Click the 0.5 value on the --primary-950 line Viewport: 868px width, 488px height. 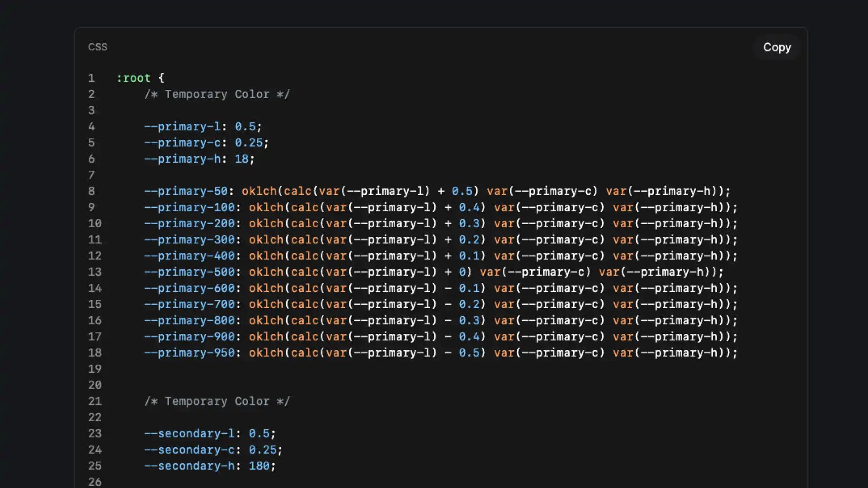pyautogui.click(x=469, y=353)
